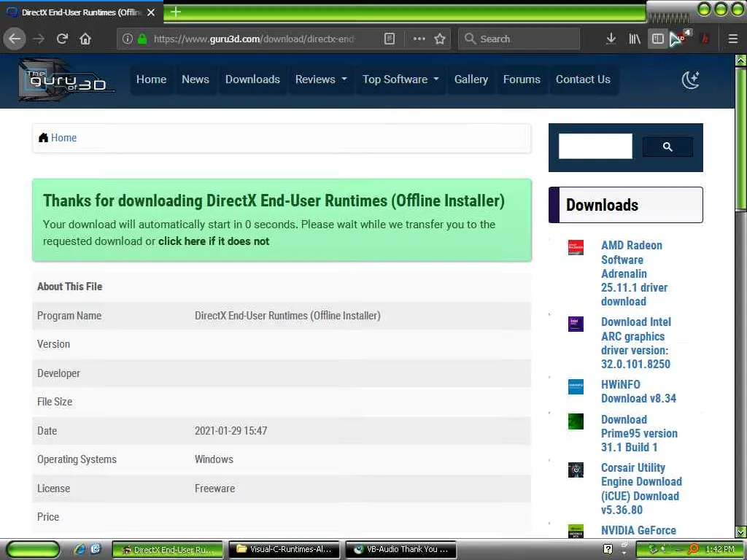Switch to VB-Audio Thank You taskbar window
This screenshot has height=560, width=747.
click(x=401, y=550)
